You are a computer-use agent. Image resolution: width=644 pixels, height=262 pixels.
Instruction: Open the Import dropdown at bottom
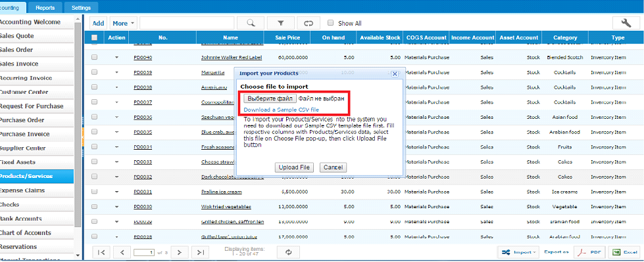pyautogui.click(x=519, y=252)
